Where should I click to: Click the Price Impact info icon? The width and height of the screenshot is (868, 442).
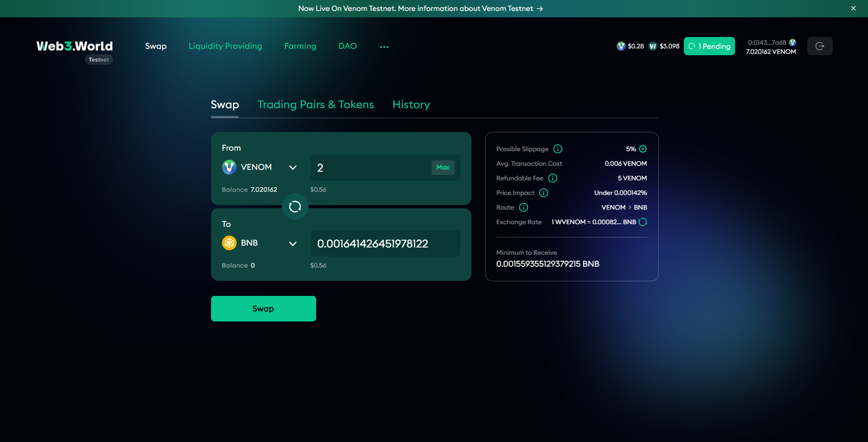point(544,193)
